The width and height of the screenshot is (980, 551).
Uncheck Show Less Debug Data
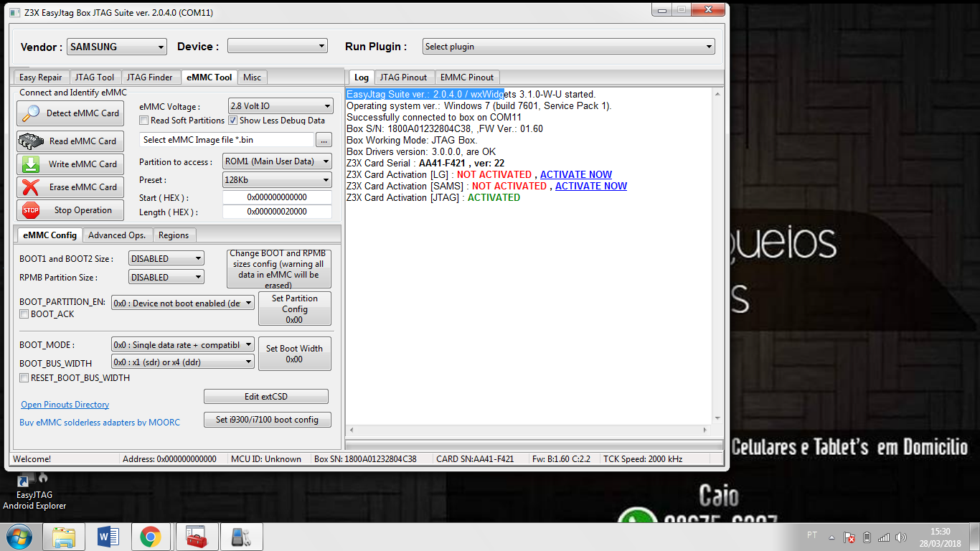(233, 121)
